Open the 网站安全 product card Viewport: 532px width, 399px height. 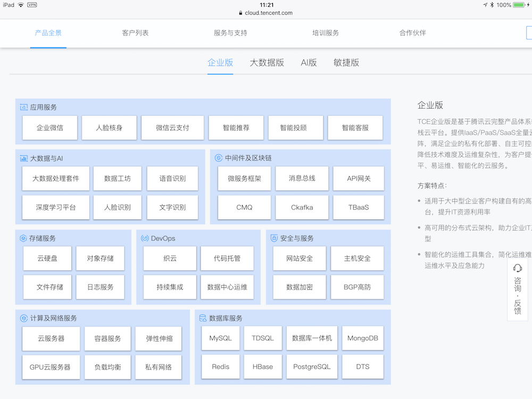pos(299,259)
